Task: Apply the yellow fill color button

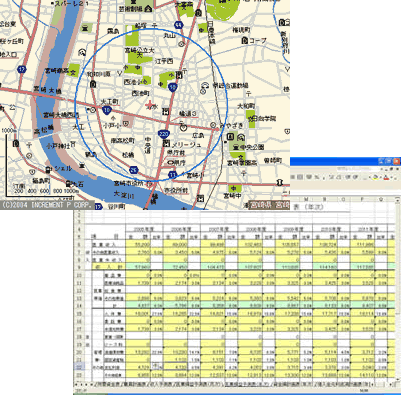Action: click(376, 177)
